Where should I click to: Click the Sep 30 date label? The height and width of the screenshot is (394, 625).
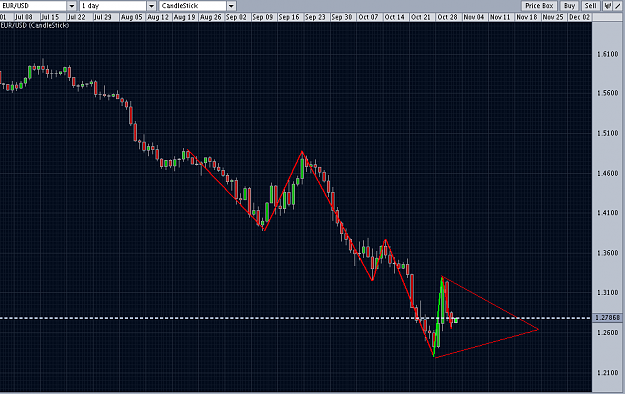coord(342,17)
